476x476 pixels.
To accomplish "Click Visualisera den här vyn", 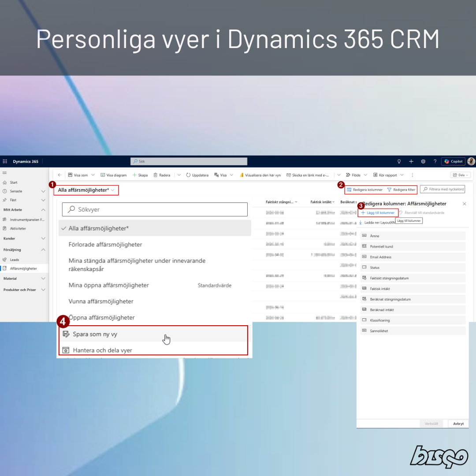I will [260, 175].
